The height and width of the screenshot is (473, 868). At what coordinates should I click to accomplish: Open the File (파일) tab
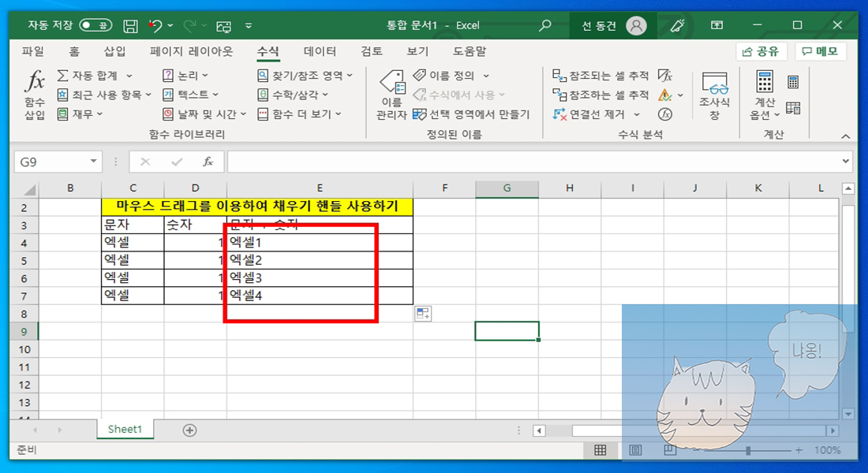32,51
